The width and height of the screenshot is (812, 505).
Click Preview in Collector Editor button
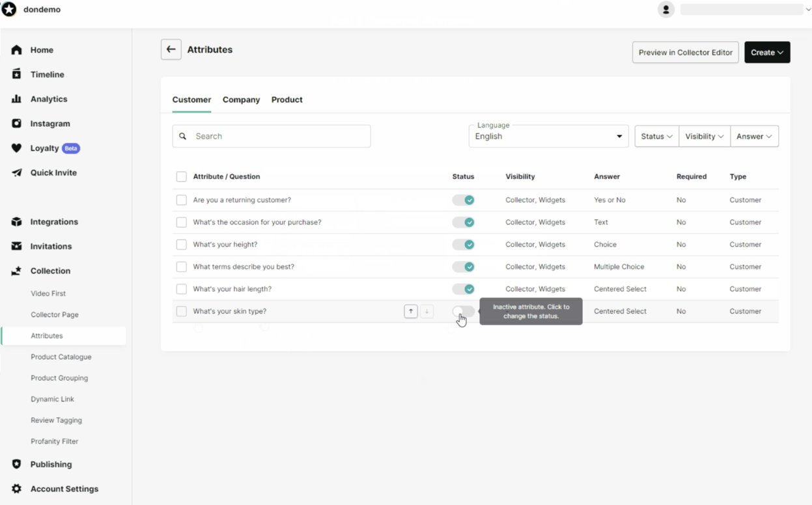[x=686, y=52]
